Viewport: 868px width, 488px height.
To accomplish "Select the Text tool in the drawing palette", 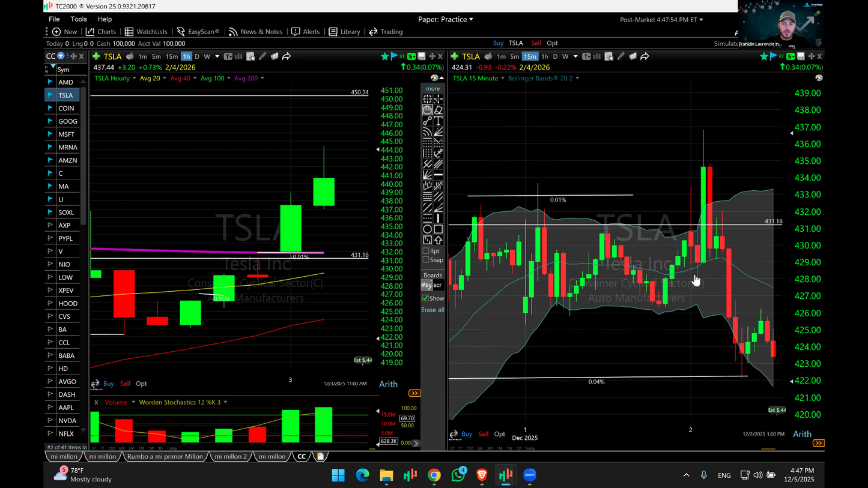I will tap(439, 120).
